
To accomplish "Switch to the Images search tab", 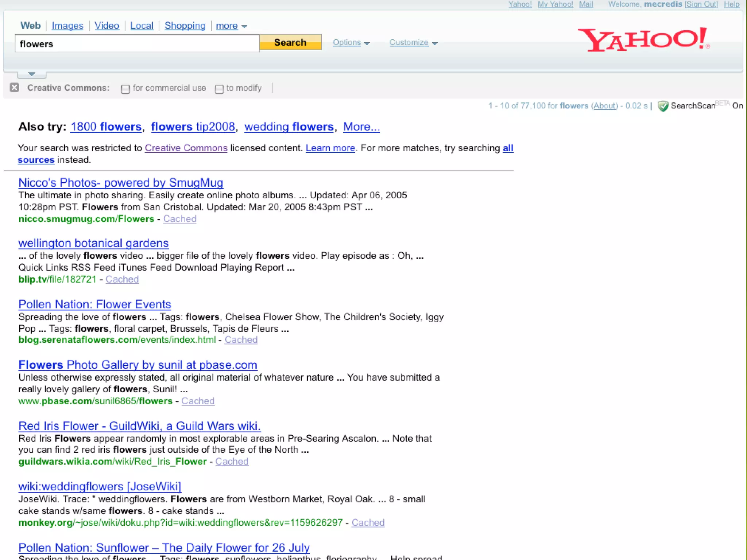I will [x=67, y=26].
